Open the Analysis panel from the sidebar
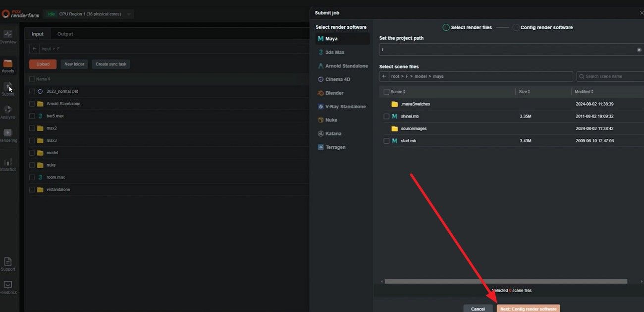 pos(8,112)
